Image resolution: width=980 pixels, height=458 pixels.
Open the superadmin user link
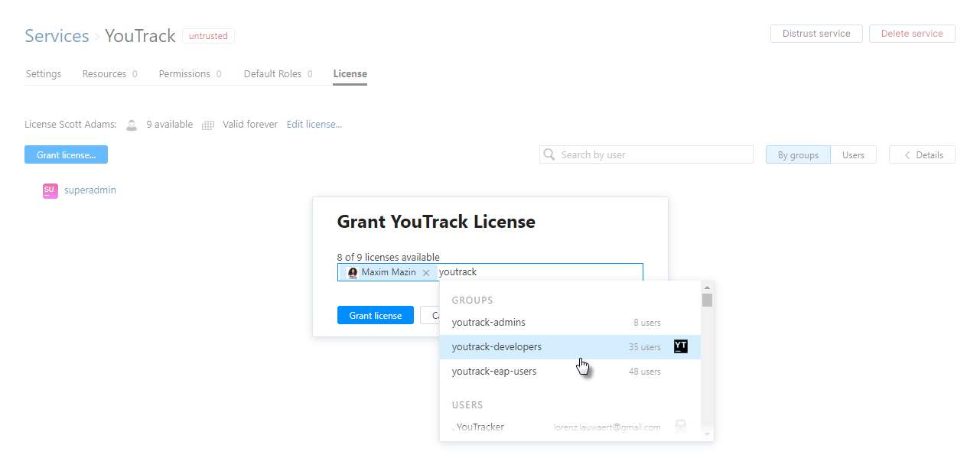coord(90,190)
